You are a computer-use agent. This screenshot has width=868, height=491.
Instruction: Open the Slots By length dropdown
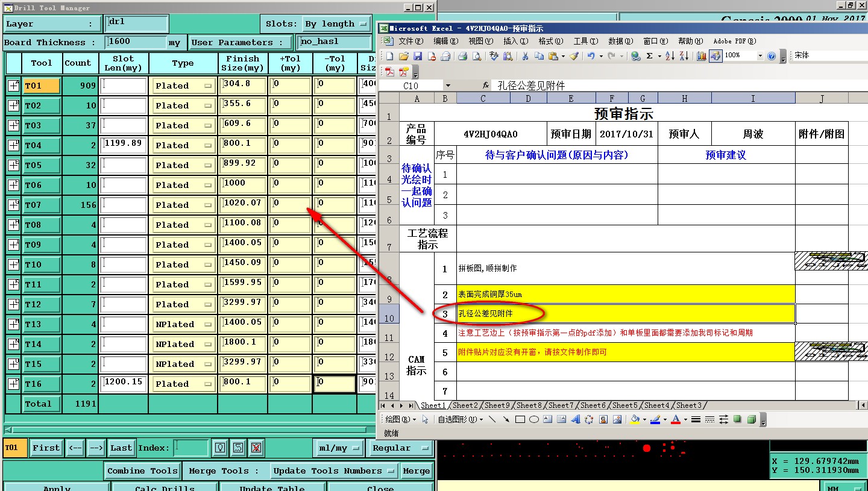(336, 24)
